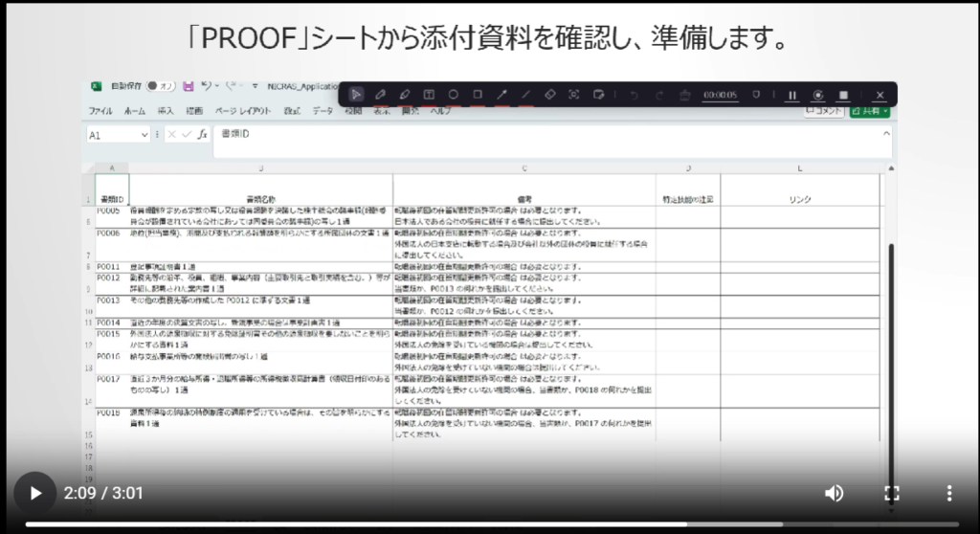Open the ファイル menu tab
The height and width of the screenshot is (534, 980).
pos(100,111)
